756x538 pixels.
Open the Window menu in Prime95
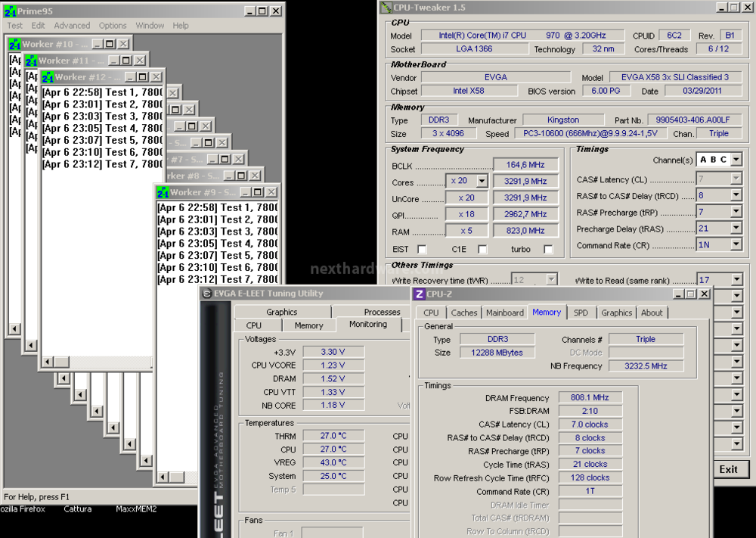[x=150, y=26]
